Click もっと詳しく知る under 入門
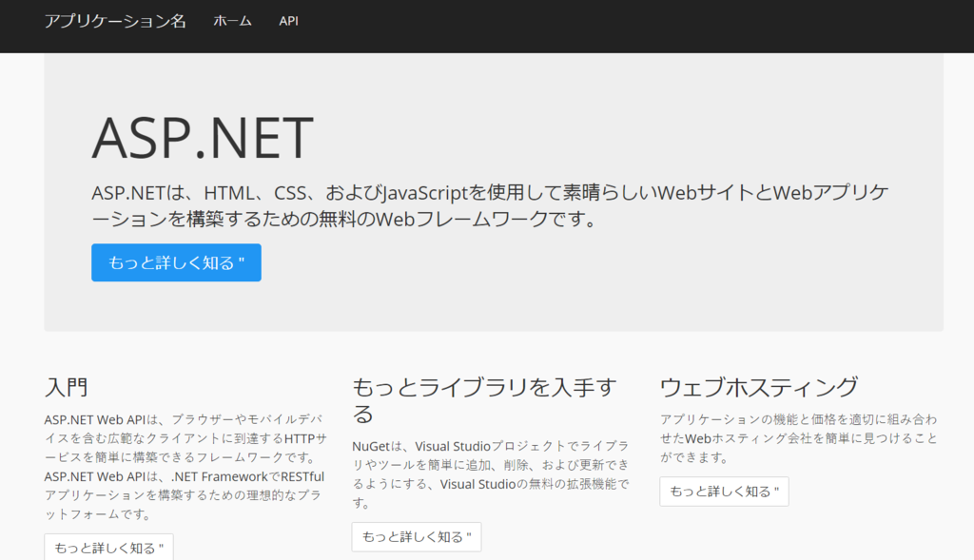 tap(108, 547)
